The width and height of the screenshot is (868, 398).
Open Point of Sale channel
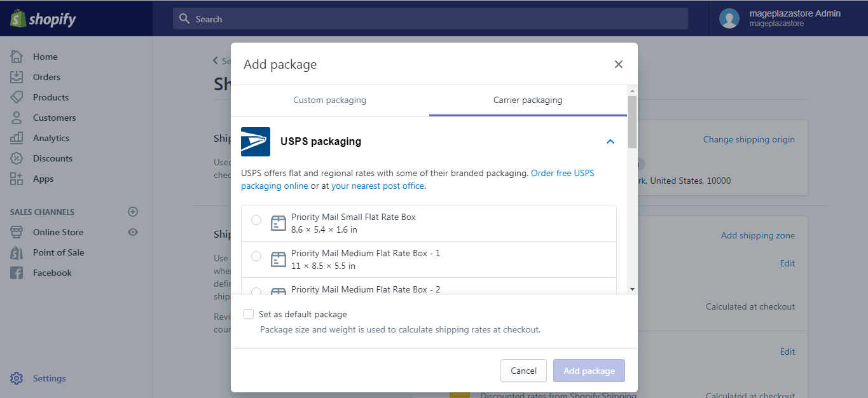tap(59, 252)
